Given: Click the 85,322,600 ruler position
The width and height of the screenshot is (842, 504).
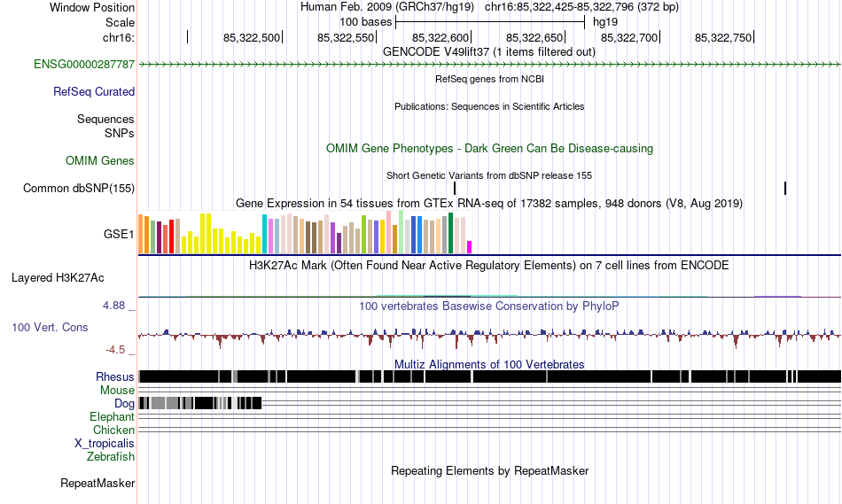Looking at the screenshot, I should (440, 37).
